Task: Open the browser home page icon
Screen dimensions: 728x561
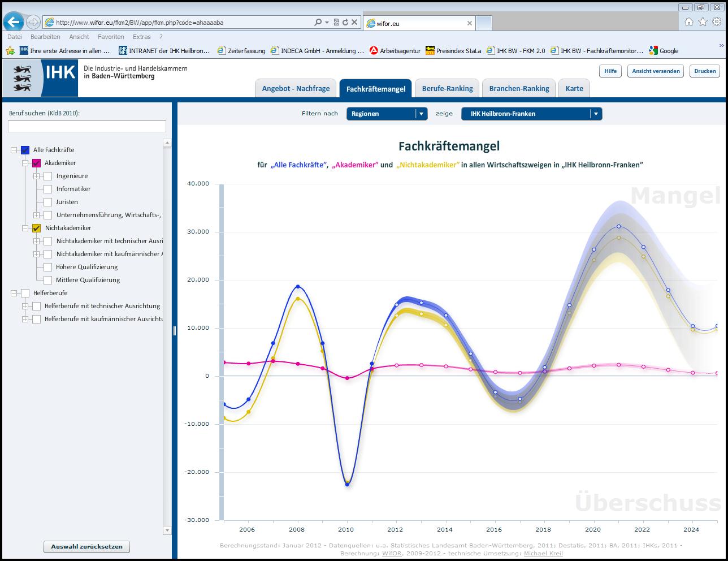Action: tap(688, 22)
